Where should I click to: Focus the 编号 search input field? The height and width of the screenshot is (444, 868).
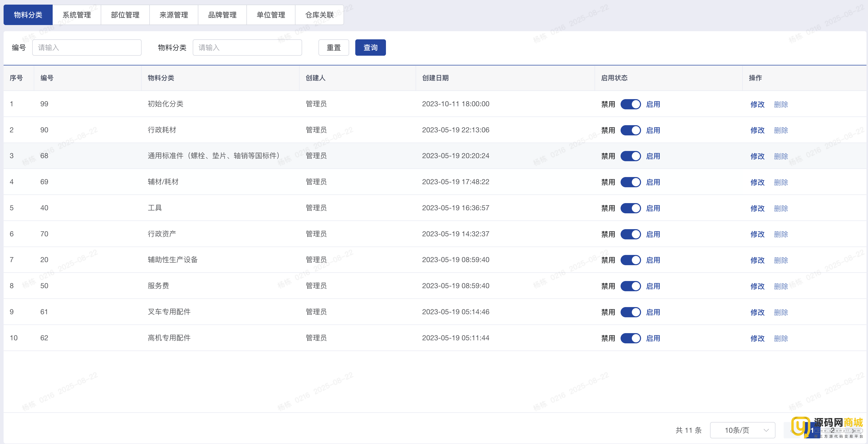[x=87, y=48]
